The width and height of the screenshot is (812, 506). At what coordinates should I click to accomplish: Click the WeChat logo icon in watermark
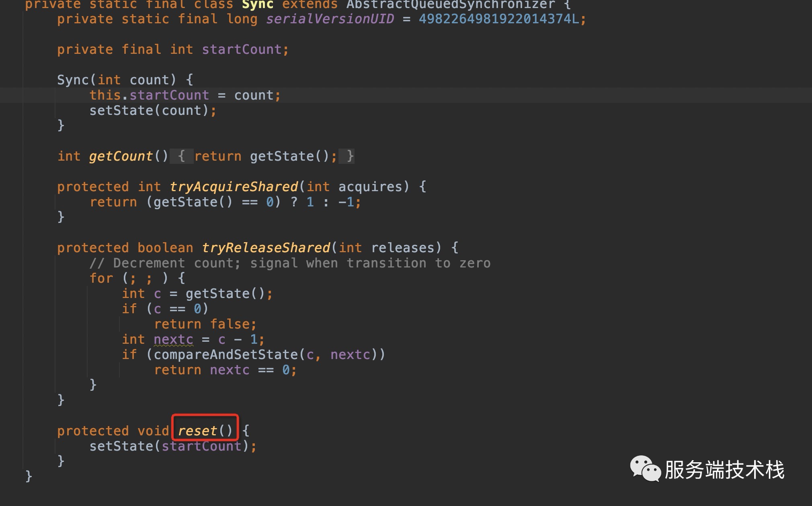[x=645, y=469]
